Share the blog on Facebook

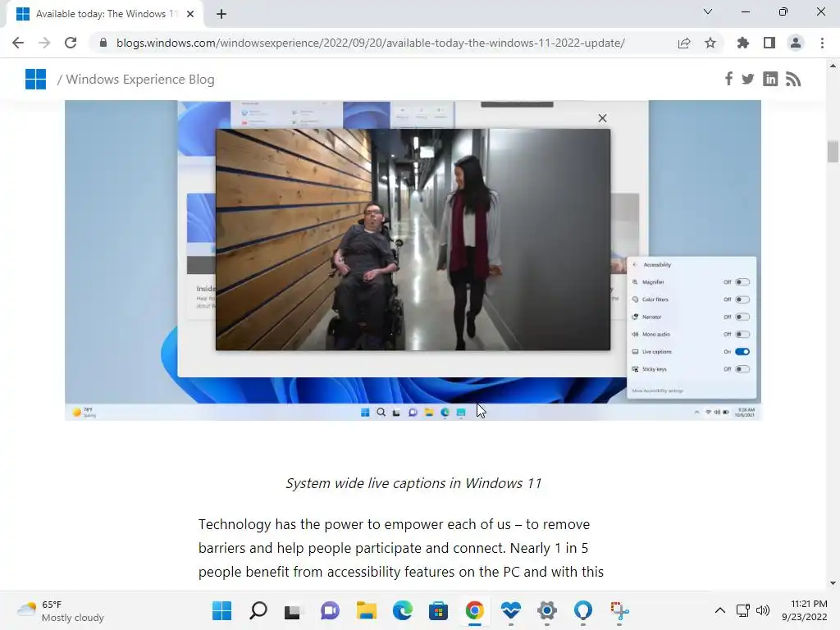tap(728, 80)
